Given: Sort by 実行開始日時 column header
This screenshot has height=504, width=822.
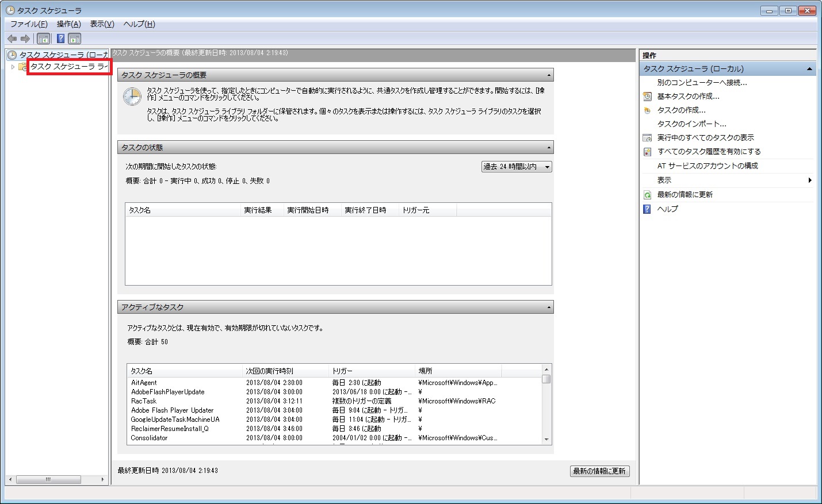Looking at the screenshot, I should [312, 210].
